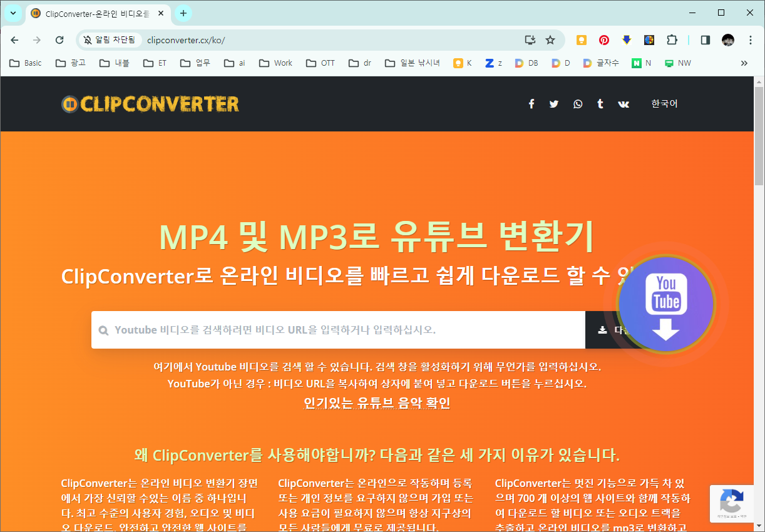This screenshot has height=532, width=765.
Task: Click the reCAPTCHA badge
Action: click(x=732, y=504)
